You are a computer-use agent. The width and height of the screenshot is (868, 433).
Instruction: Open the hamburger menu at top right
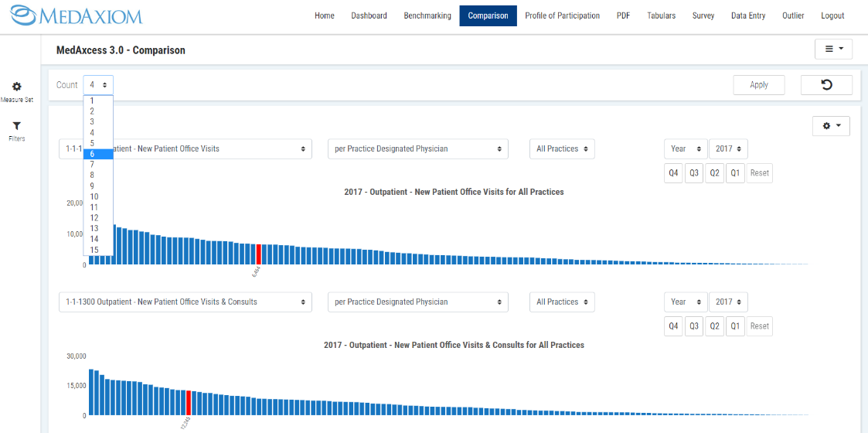pos(833,49)
